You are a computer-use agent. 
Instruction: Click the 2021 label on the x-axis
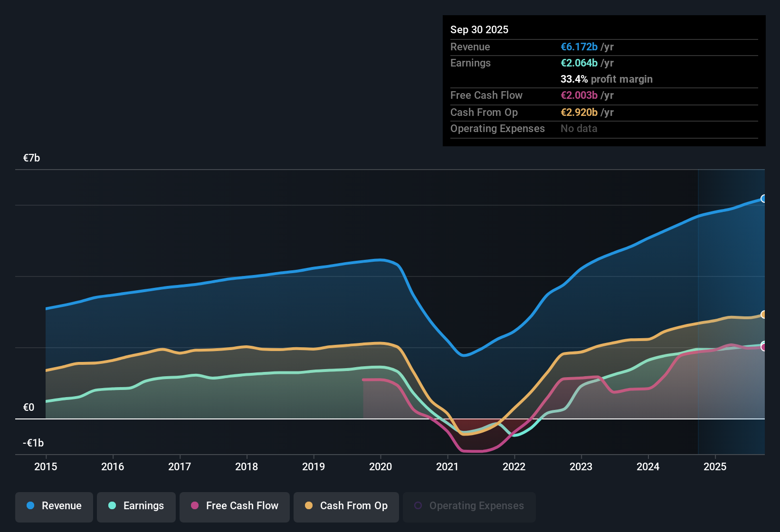click(x=447, y=467)
